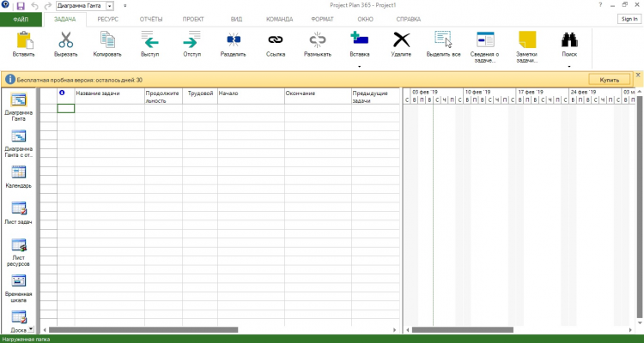Select all with Выделить все icon
Image resolution: width=644 pixels, height=343 pixels.
[x=443, y=39]
